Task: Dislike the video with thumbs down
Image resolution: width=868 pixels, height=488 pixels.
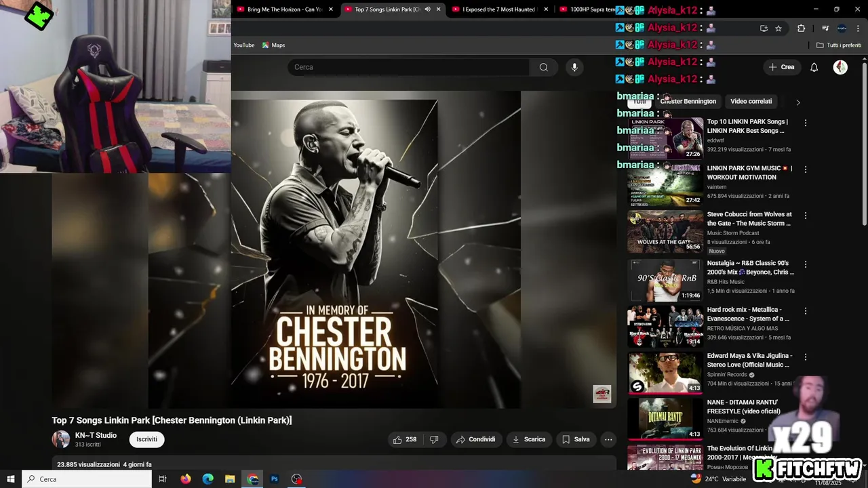Action: 434,439
